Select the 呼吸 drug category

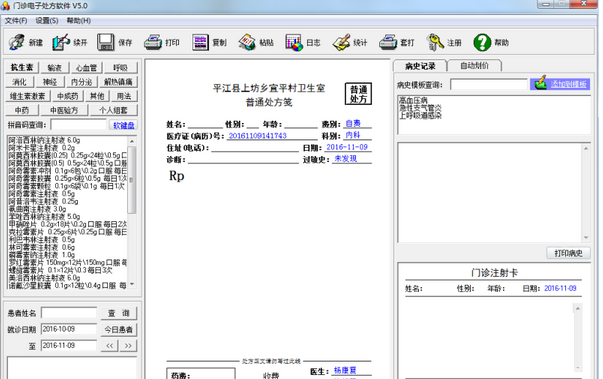(x=120, y=68)
